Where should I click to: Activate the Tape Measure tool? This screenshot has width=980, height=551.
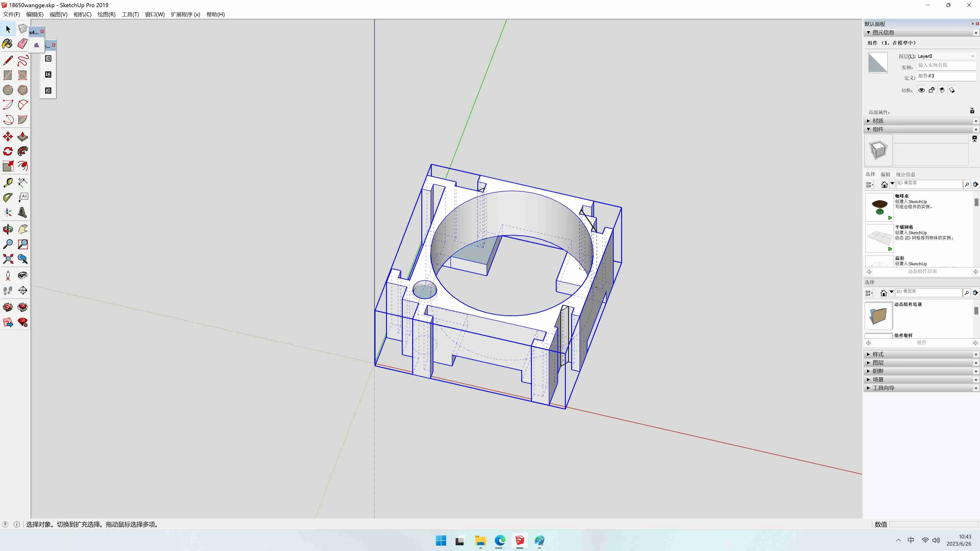[8, 183]
